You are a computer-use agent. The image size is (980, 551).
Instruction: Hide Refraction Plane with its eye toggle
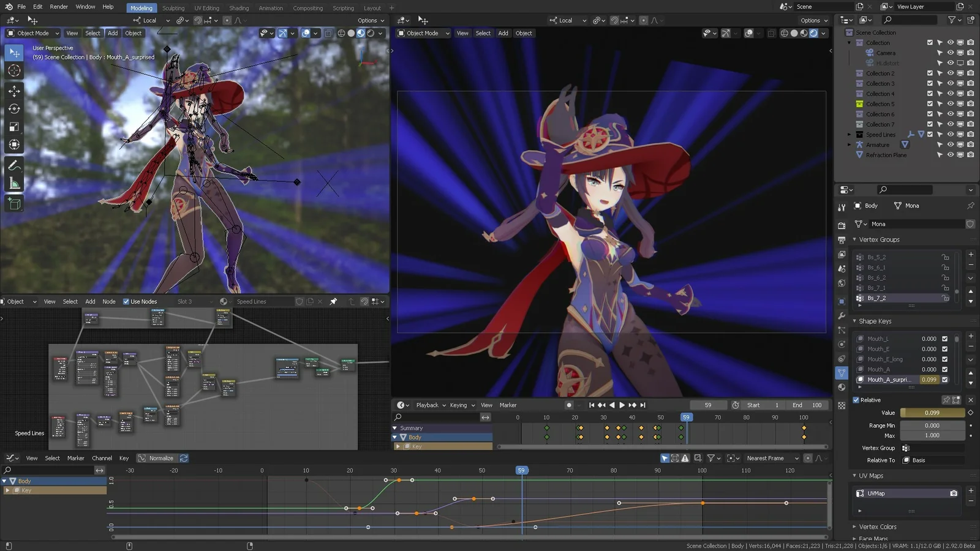(950, 155)
